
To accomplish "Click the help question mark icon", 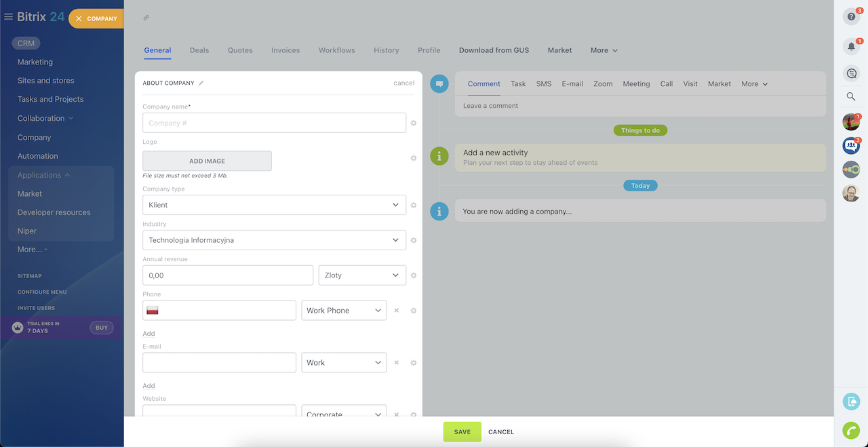I will [850, 17].
